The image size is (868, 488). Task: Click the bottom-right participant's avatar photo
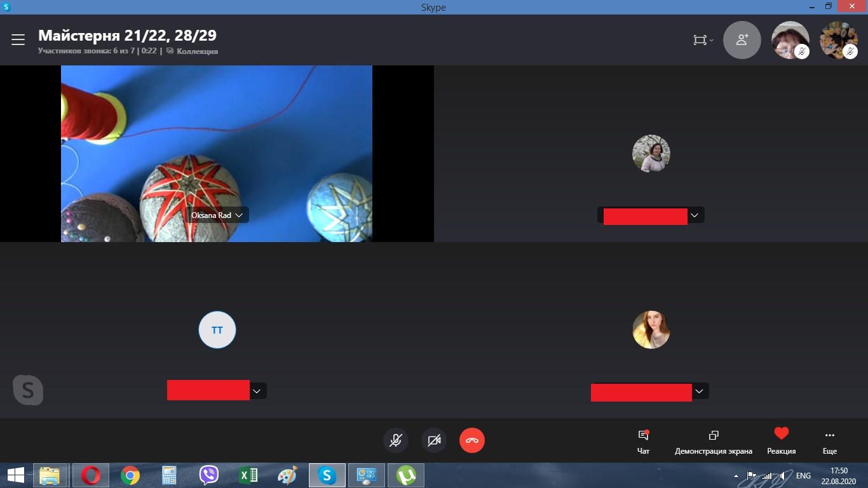[651, 330]
